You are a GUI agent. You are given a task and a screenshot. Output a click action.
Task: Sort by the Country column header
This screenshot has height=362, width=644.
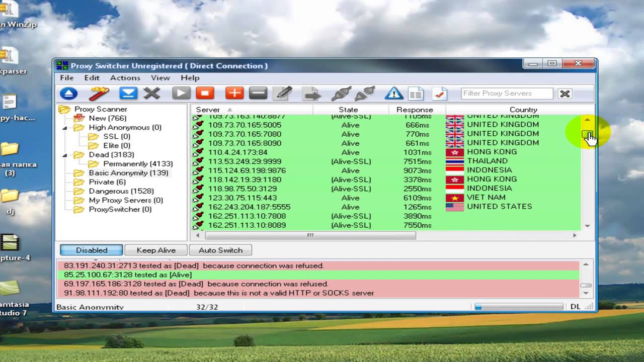[520, 110]
